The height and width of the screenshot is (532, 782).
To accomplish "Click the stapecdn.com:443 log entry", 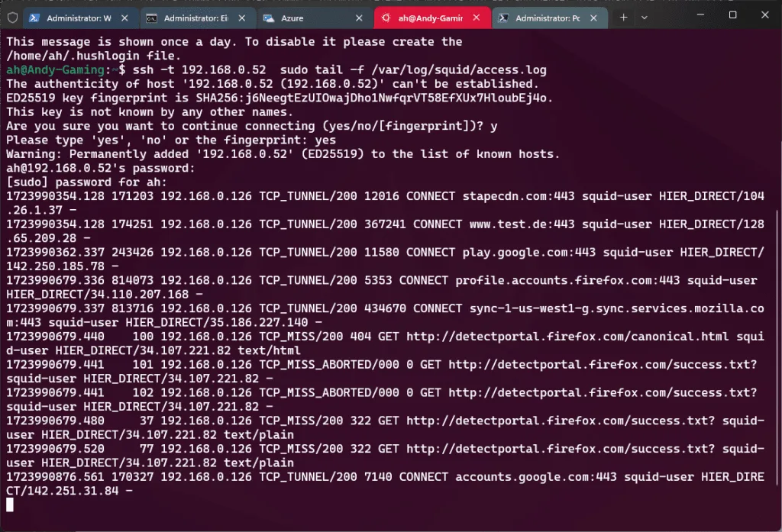I will 385,203.
